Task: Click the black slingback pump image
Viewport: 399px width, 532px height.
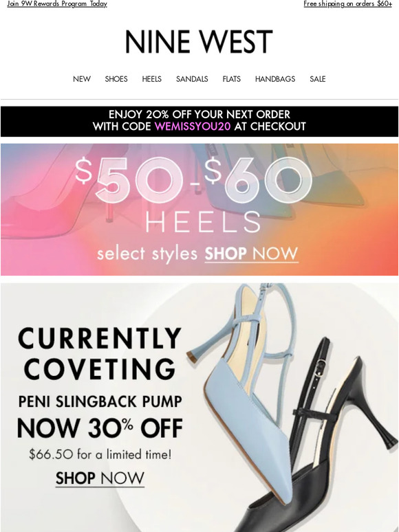Action: click(x=326, y=441)
